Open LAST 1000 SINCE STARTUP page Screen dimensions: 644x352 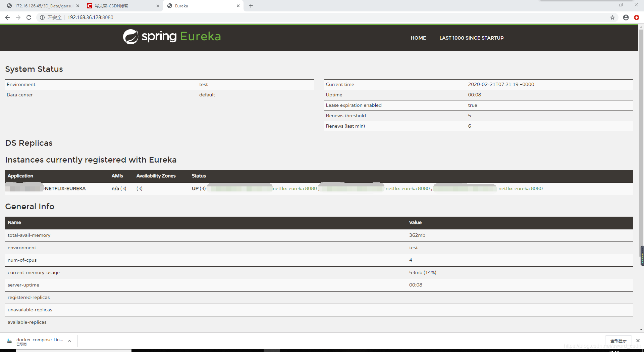472,38
